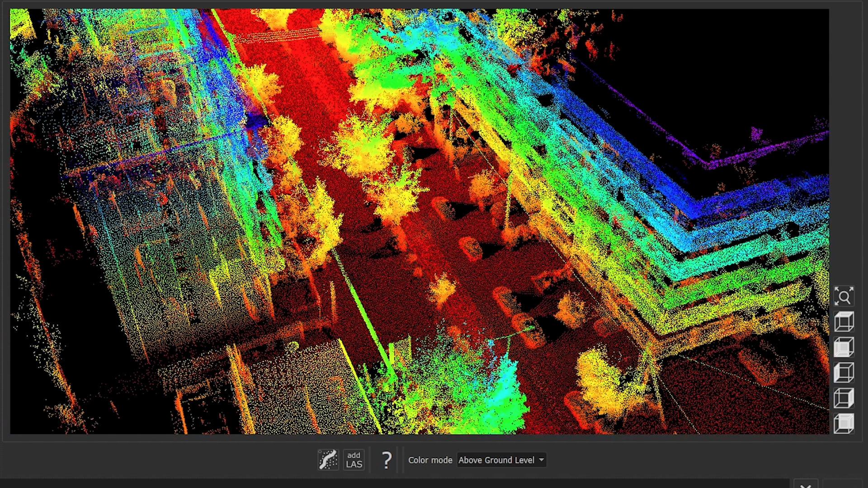Image resolution: width=868 pixels, height=488 pixels.
Task: Click the add LAS button
Action: click(x=354, y=460)
